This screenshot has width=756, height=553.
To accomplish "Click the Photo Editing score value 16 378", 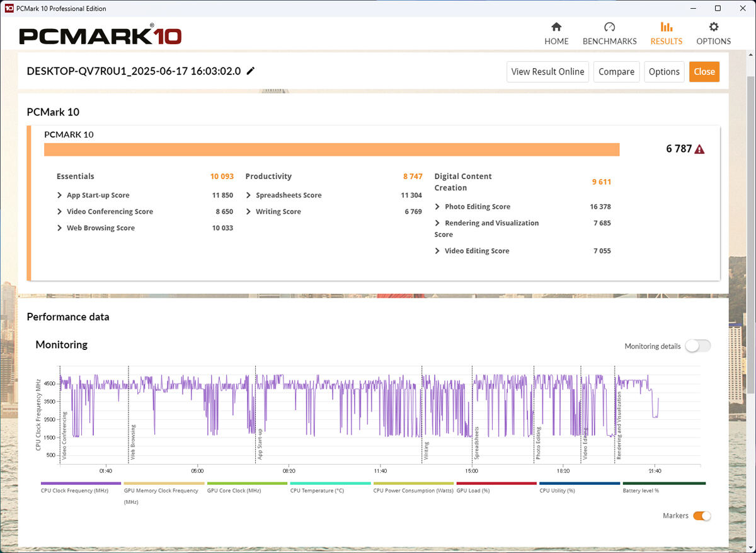I will click(600, 207).
